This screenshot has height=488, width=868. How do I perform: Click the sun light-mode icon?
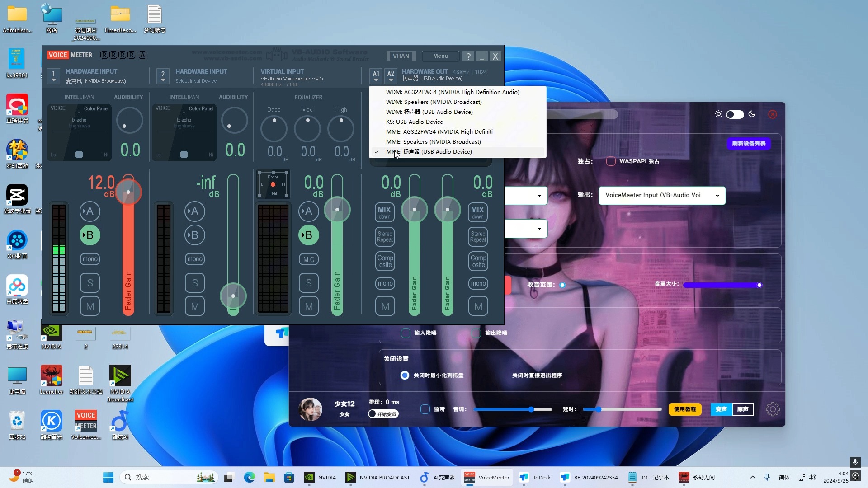(x=718, y=114)
